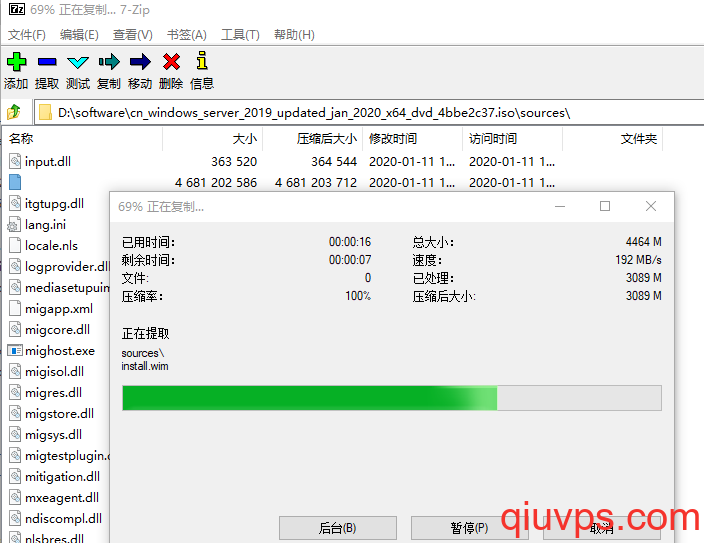The image size is (704, 543).
Task: Open the 查看(V) menu
Action: point(133,35)
